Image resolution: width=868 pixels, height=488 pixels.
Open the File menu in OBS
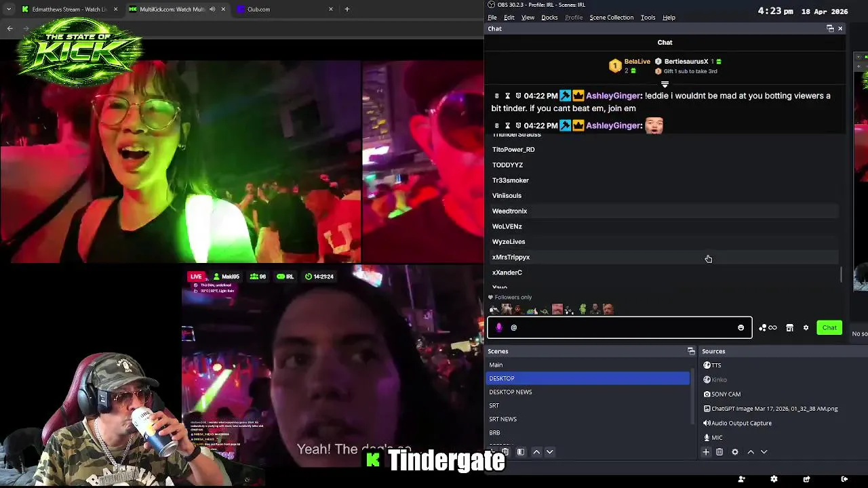pos(492,18)
